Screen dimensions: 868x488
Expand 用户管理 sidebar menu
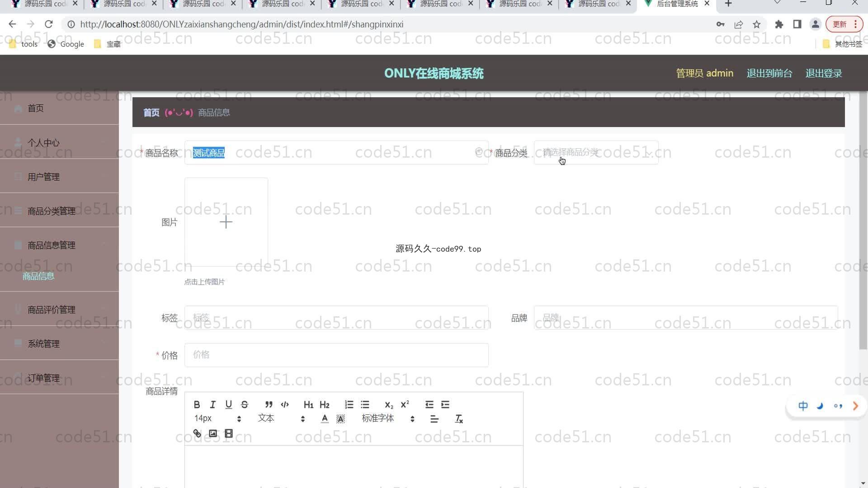[59, 177]
